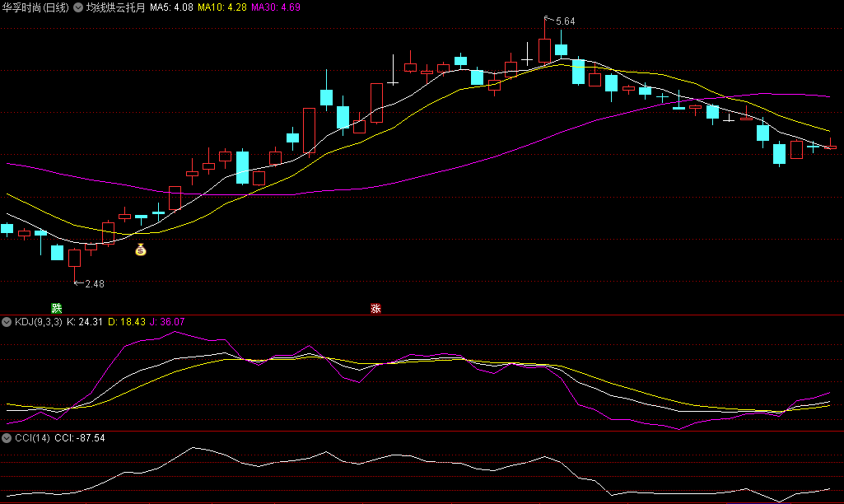Image resolution: width=844 pixels, height=504 pixels.
Task: Click the red 涨 marker icon
Action: (x=375, y=309)
